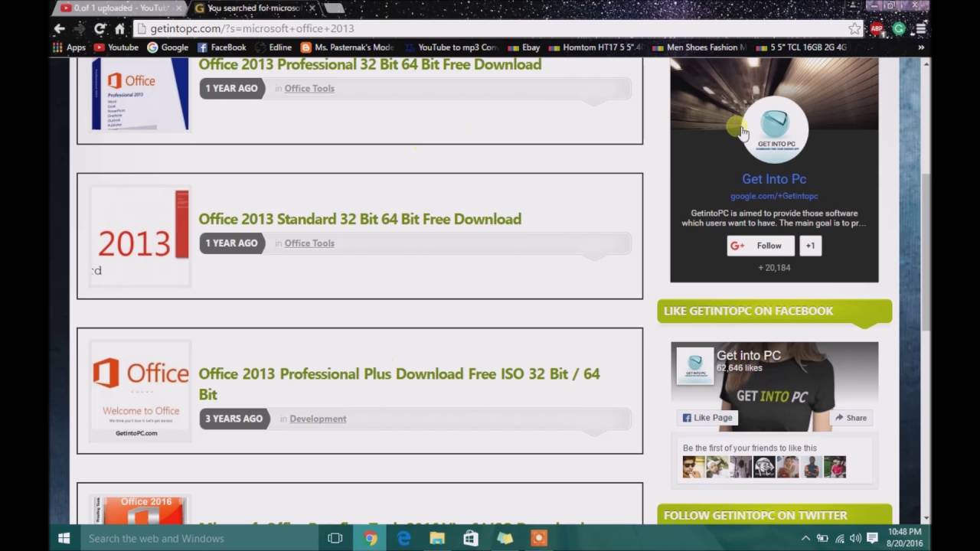The image size is (980, 551).
Task: Open the Homtom HT17 bookmark
Action: coord(596,47)
